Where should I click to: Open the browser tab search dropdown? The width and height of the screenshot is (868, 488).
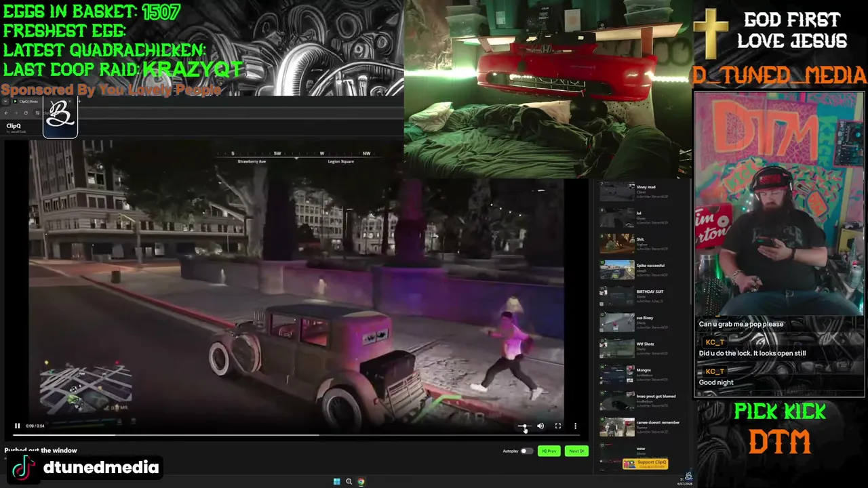point(6,102)
